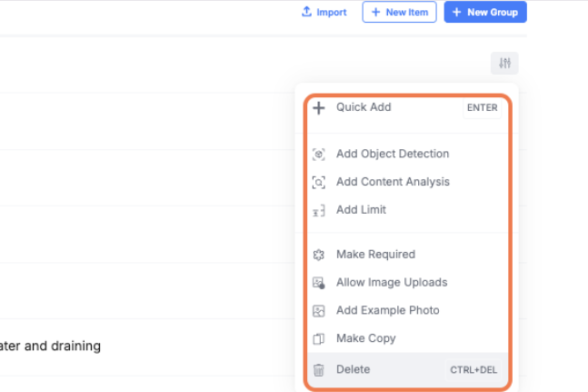Select Make Required from the menu
Screen dimensions: 588x392
point(407,255)
